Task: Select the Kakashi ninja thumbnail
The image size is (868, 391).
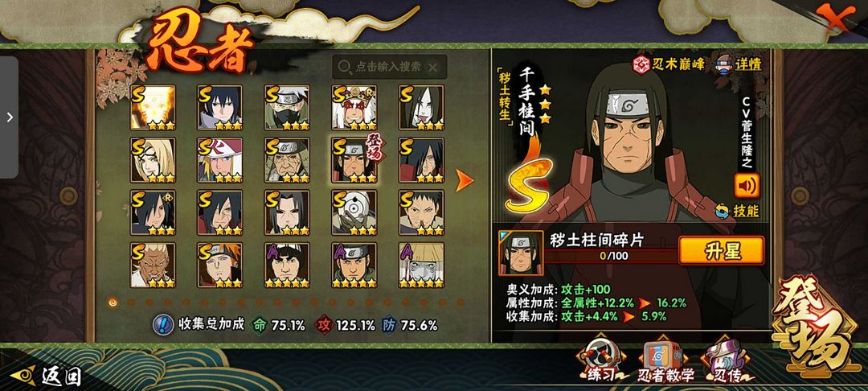Action: (287, 108)
